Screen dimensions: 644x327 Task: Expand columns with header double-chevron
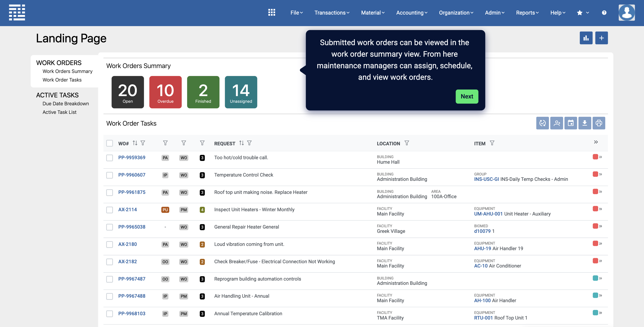pos(596,142)
